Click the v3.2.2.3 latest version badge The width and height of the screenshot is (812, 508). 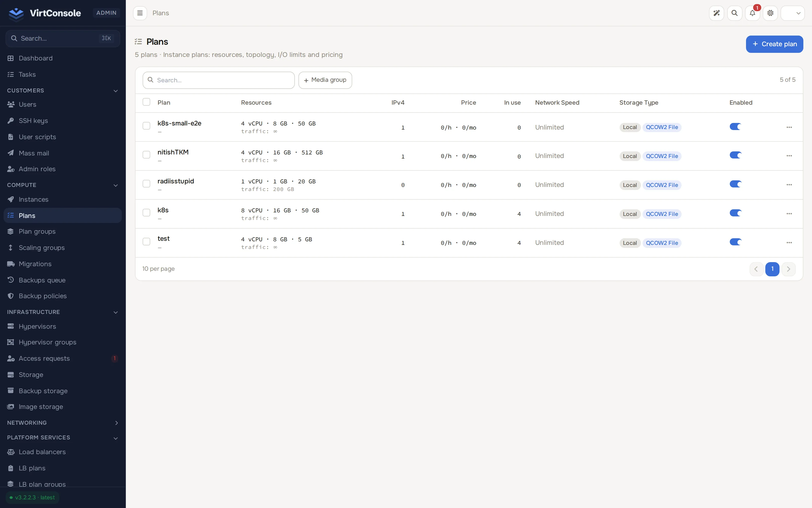click(x=32, y=498)
